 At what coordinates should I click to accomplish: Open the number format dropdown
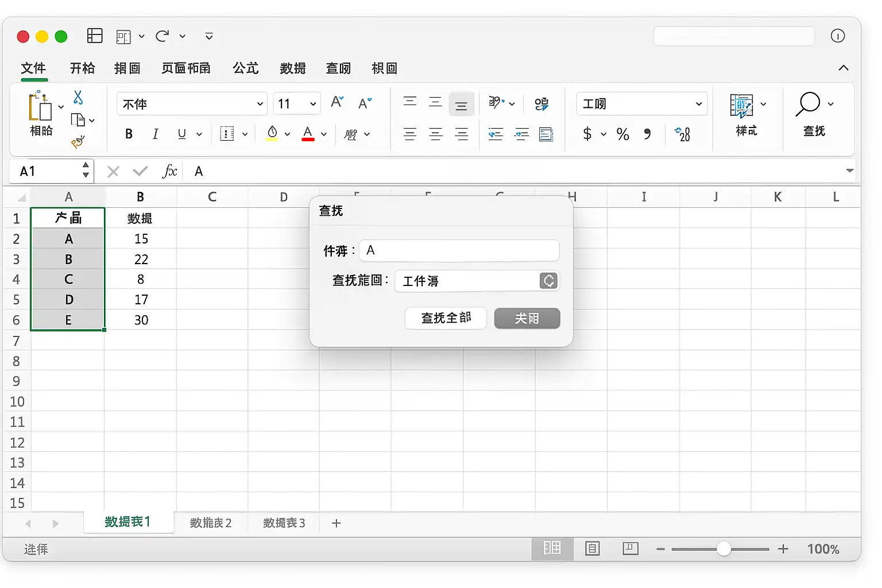coord(641,104)
